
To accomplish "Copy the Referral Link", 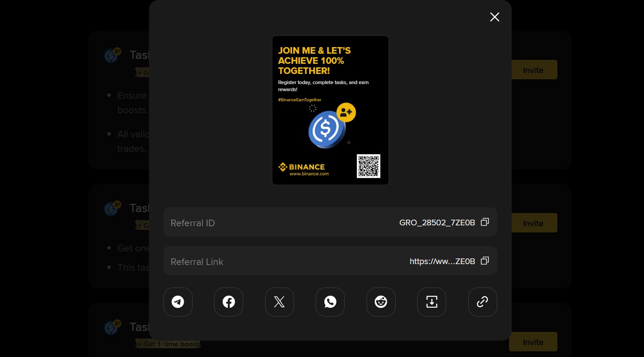I will click(x=485, y=261).
